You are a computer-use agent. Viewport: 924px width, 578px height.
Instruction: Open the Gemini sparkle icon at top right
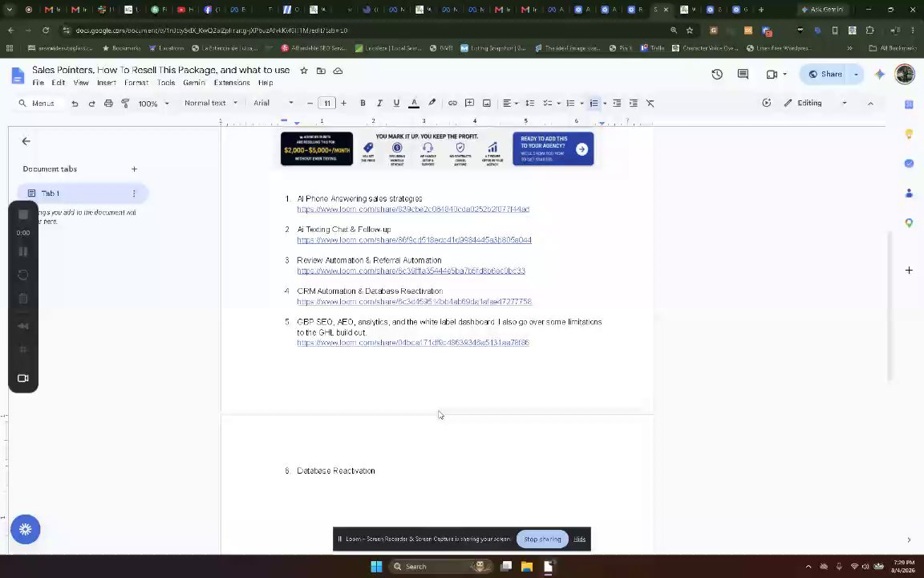pyautogui.click(x=880, y=75)
